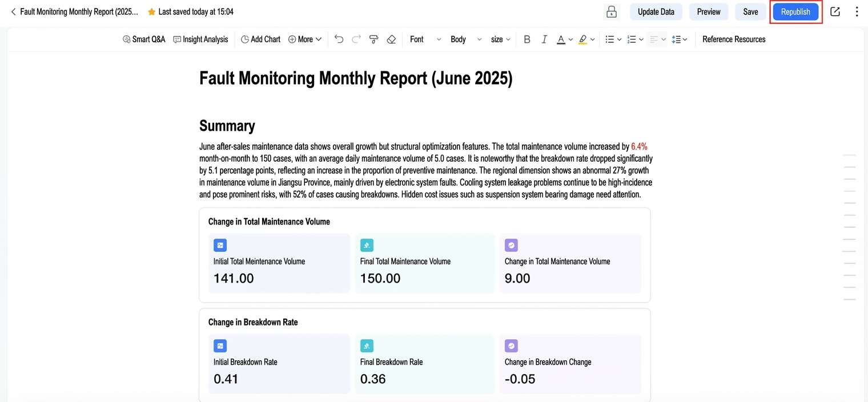
Task: Expand font color options arrow
Action: click(x=570, y=39)
